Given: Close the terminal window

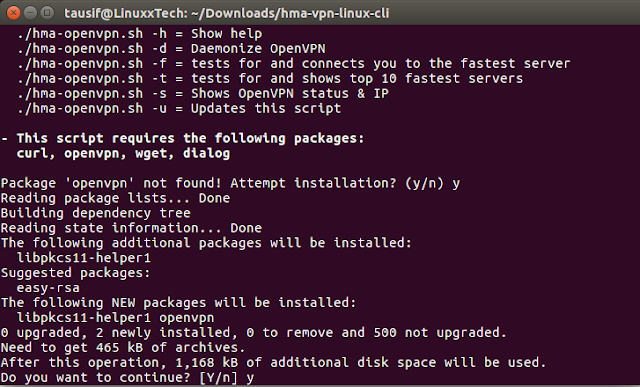Looking at the screenshot, I should tap(13, 13).
